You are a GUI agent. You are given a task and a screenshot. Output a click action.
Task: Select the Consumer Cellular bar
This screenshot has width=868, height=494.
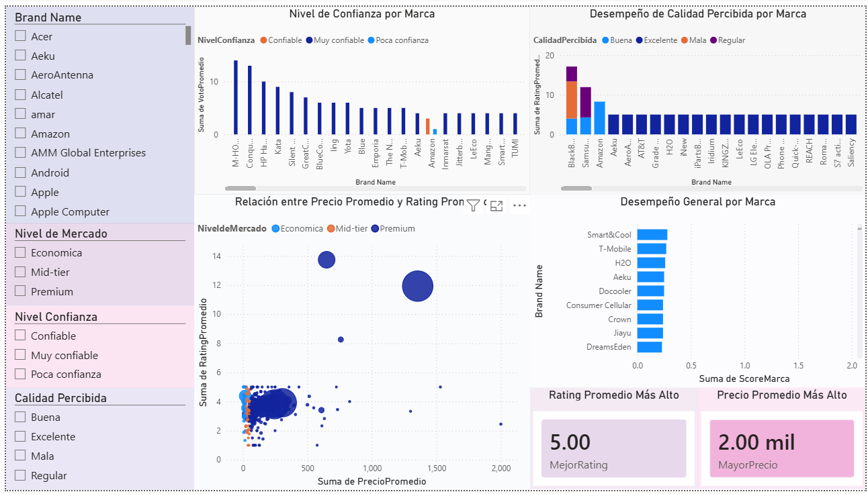point(650,305)
